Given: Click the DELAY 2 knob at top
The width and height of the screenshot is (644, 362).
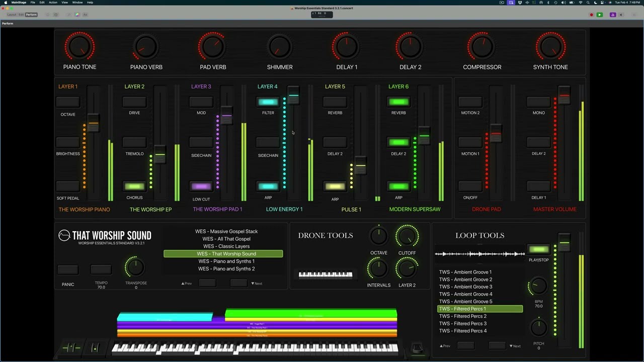Looking at the screenshot, I should tap(410, 47).
